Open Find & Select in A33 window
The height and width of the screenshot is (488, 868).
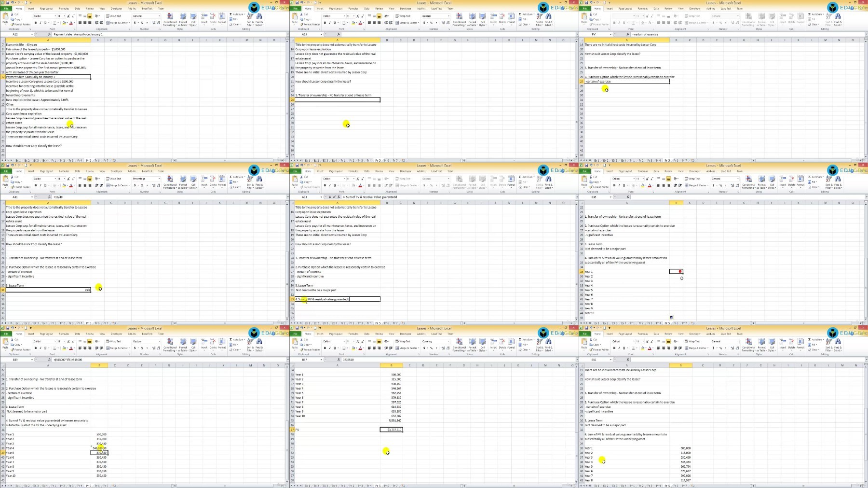[x=549, y=182]
